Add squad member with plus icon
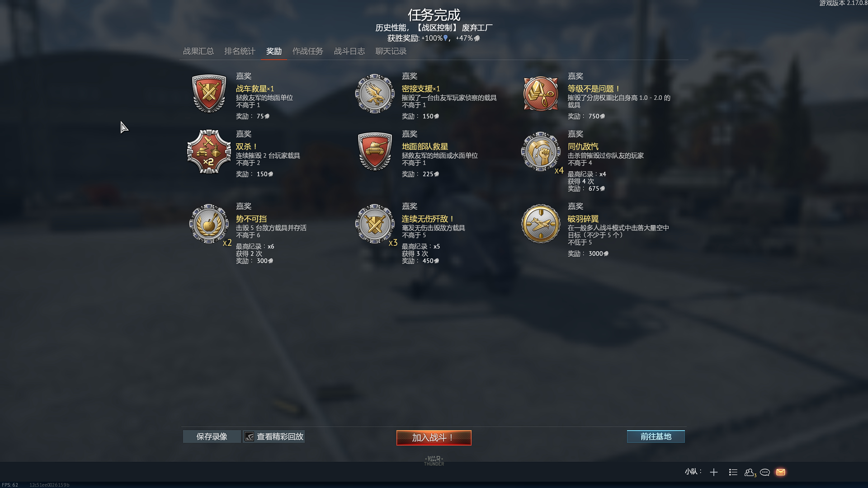 (714, 472)
